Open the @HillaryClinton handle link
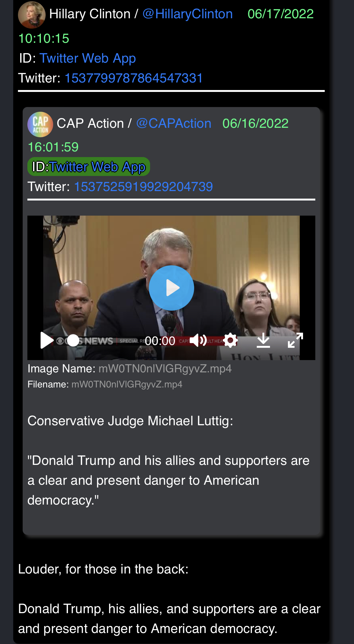The image size is (354, 644). tap(188, 14)
